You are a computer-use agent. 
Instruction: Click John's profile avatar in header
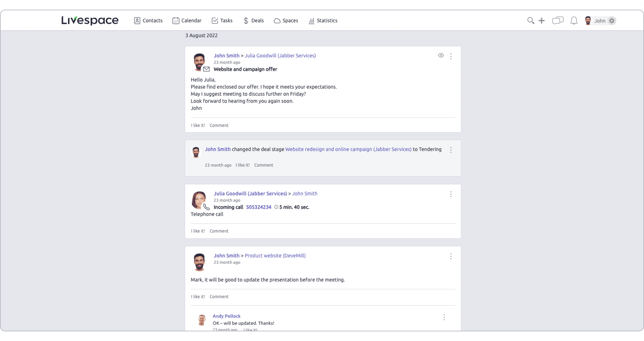[588, 21]
